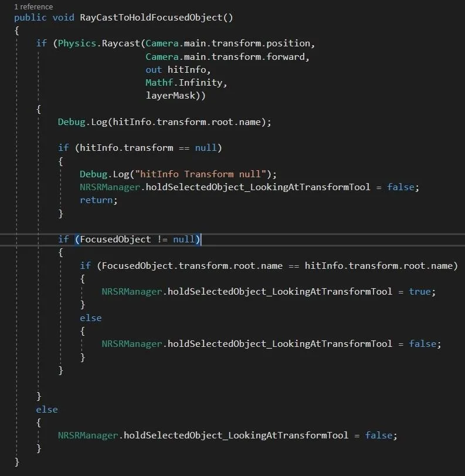This screenshot has width=465, height=476.
Task: Click "null" in the hitInfo.transform == null check
Action: pos(206,148)
